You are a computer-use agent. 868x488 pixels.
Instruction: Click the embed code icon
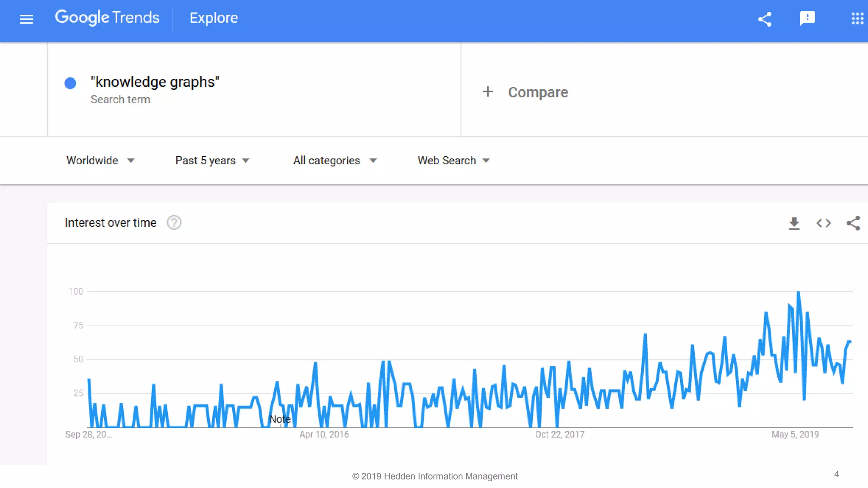click(823, 223)
